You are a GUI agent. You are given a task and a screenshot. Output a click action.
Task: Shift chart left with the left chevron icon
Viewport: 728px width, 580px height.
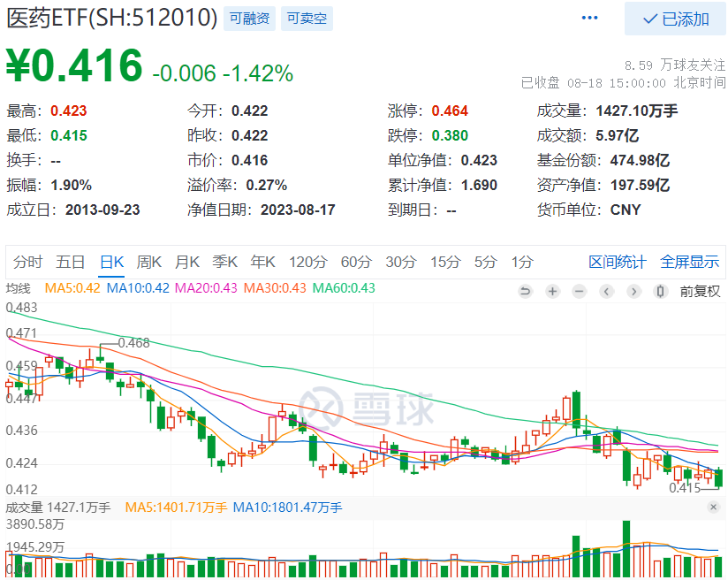606,292
